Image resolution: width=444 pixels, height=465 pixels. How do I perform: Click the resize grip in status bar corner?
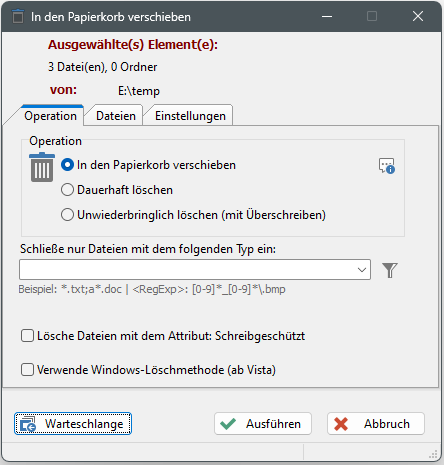433,454
